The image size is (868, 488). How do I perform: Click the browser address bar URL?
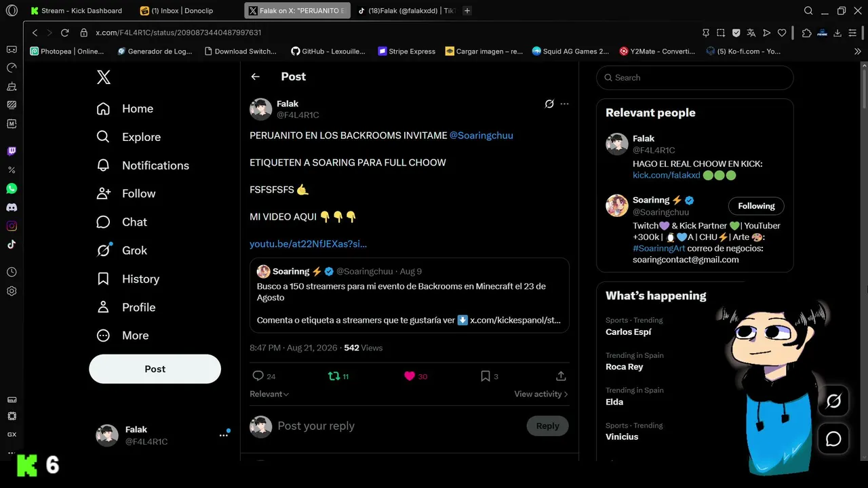pos(178,33)
